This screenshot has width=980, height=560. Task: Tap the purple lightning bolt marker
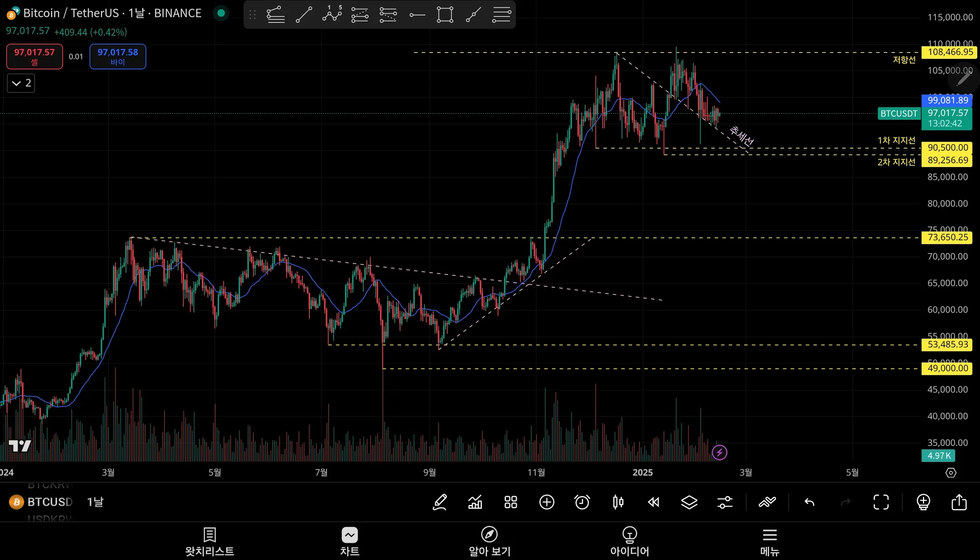click(719, 453)
